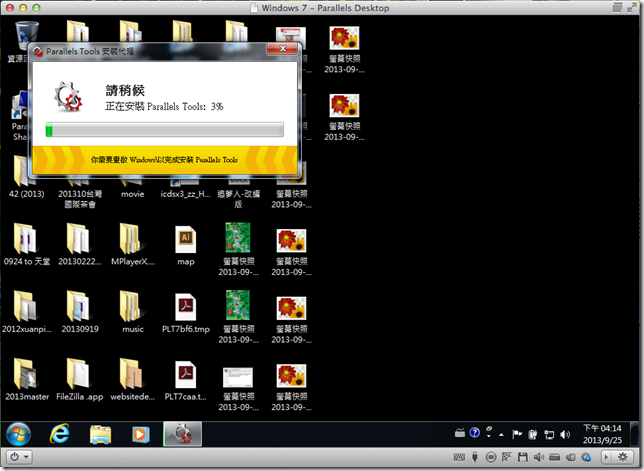
Task: Click the USB device status icon
Action: (x=475, y=457)
